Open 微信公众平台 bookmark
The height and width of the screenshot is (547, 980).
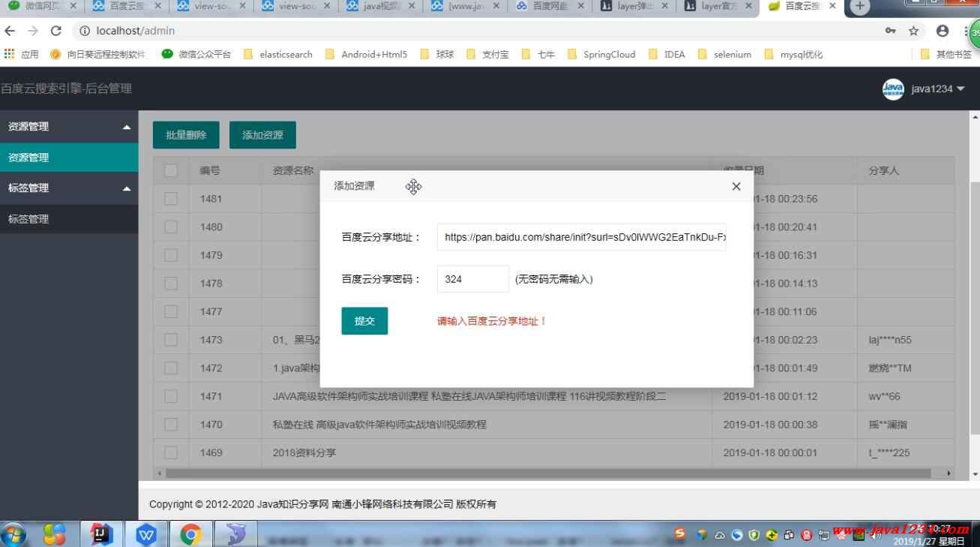(x=196, y=54)
